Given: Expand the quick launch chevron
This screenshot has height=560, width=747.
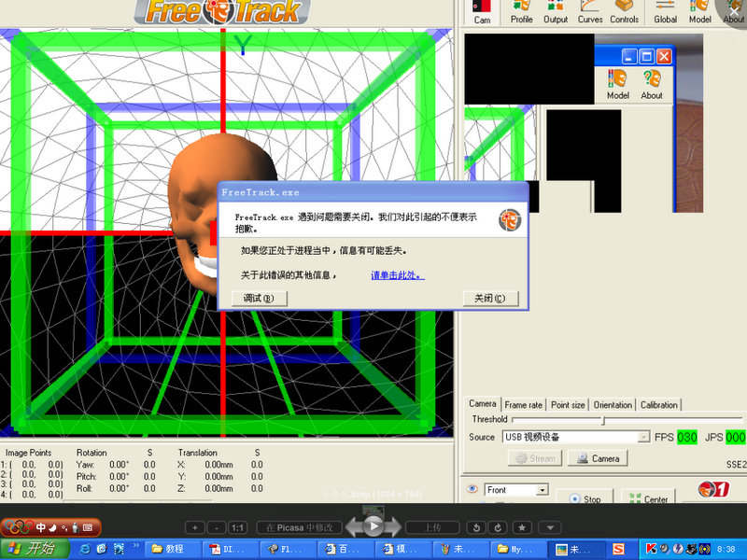Looking at the screenshot, I should click(x=135, y=546).
